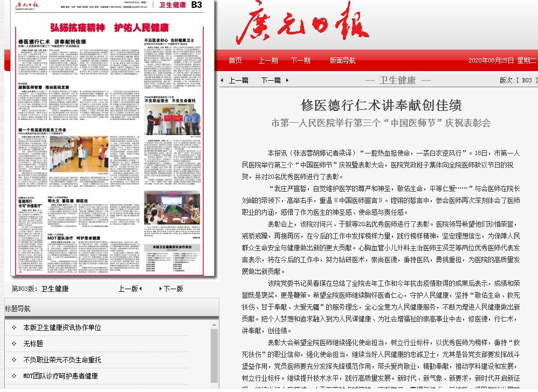The width and height of the screenshot is (538, 392).
Task: Open the 首页 menu item
Action: [x=235, y=60]
